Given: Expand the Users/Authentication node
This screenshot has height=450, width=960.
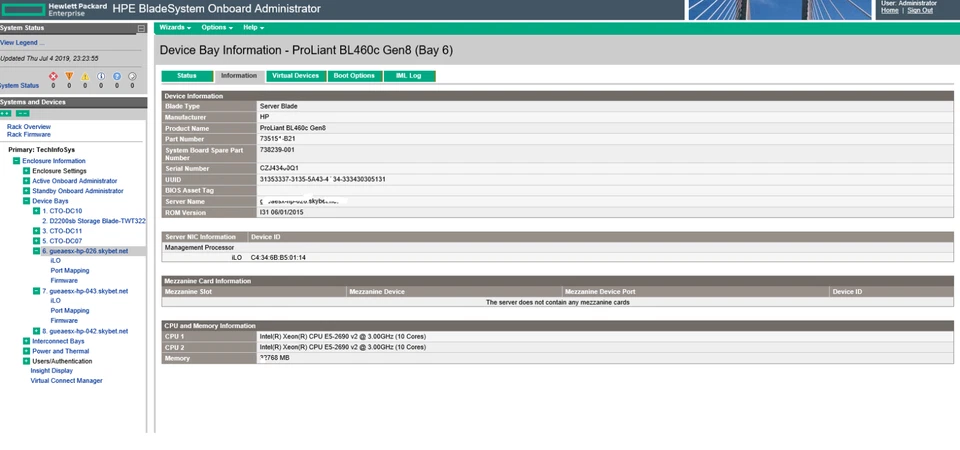Looking at the screenshot, I should pyautogui.click(x=26, y=361).
